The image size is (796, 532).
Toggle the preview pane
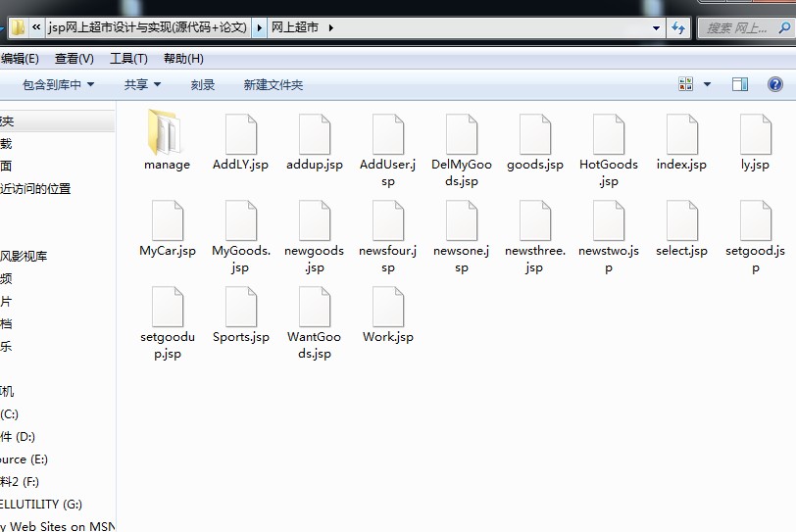pyautogui.click(x=740, y=84)
